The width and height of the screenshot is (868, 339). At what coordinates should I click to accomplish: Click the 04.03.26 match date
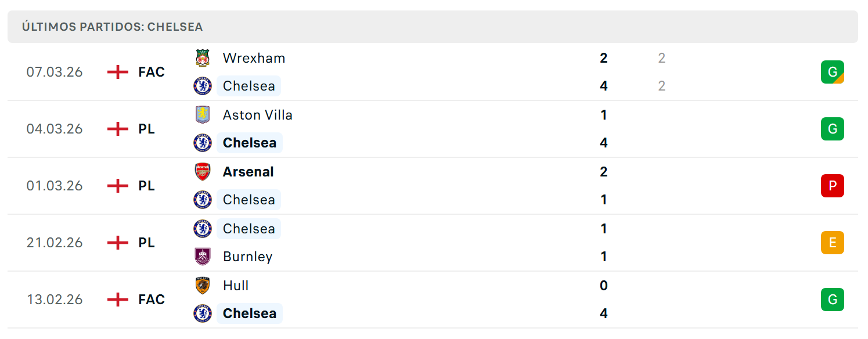tap(55, 129)
